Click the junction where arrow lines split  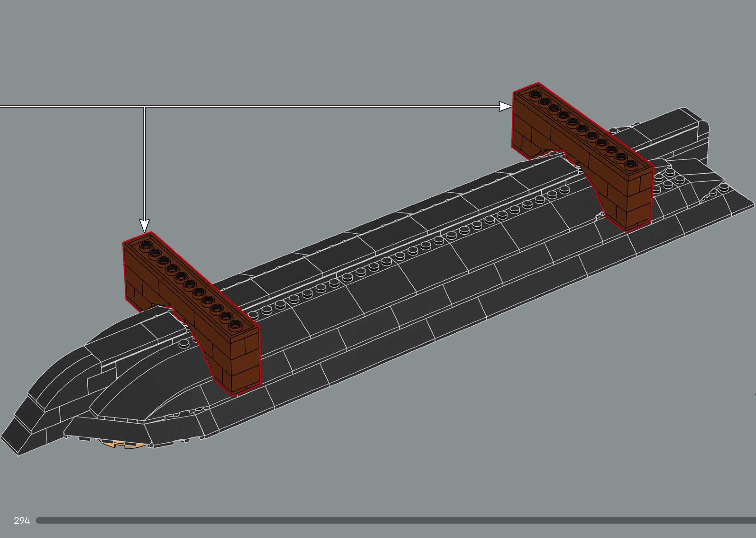pos(144,107)
